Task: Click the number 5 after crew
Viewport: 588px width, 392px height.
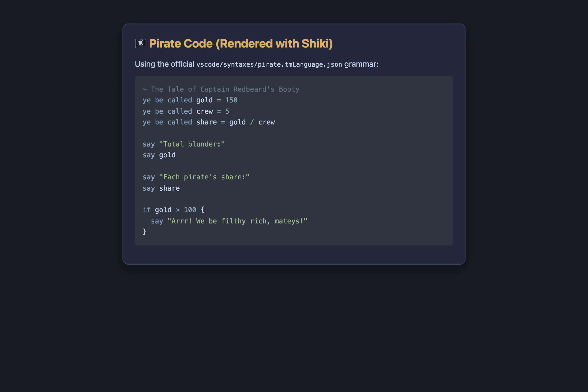Action: [227, 111]
